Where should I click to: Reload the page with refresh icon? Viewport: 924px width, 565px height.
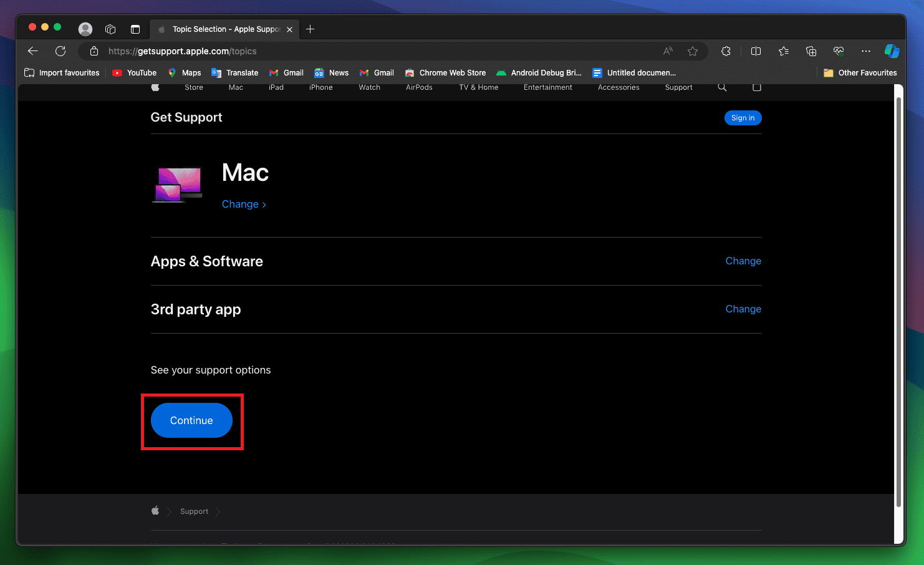[x=60, y=51]
